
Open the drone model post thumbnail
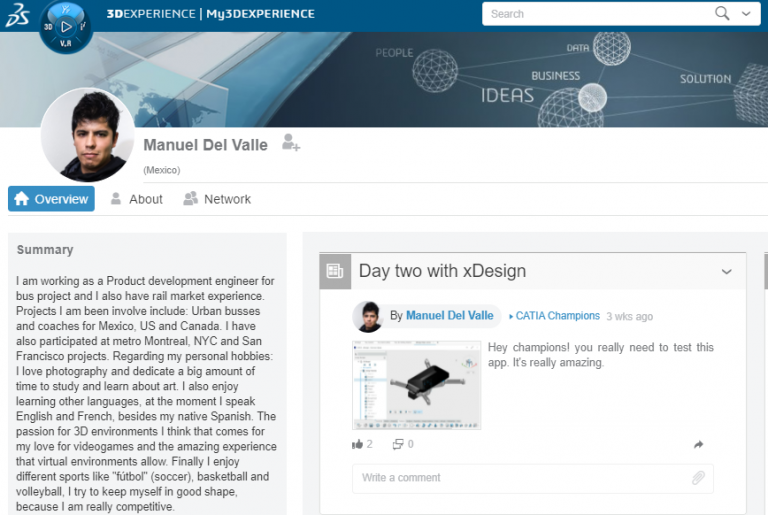[416, 385]
